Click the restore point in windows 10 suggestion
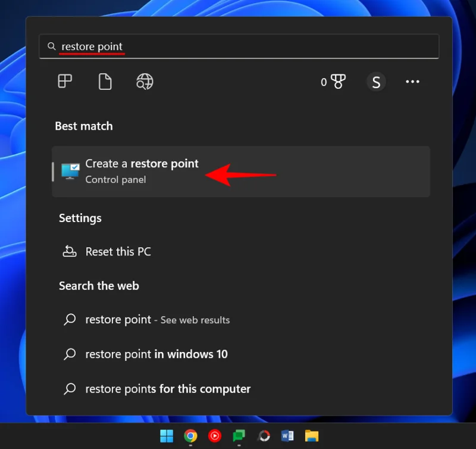This screenshot has height=449, width=476. [x=156, y=354]
